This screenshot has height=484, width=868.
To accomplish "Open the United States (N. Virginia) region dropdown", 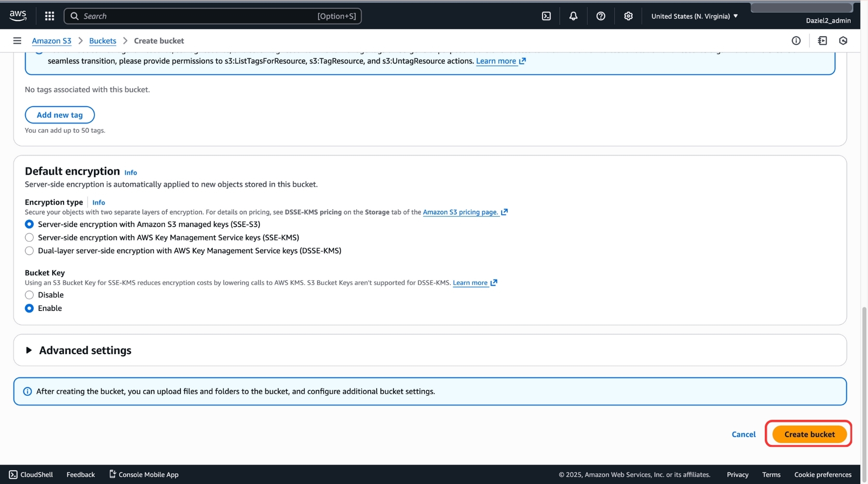I will click(x=694, y=16).
